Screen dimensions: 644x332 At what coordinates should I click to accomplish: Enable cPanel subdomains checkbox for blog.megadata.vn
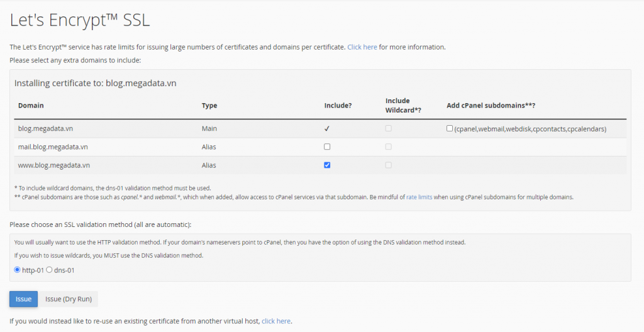click(x=449, y=128)
